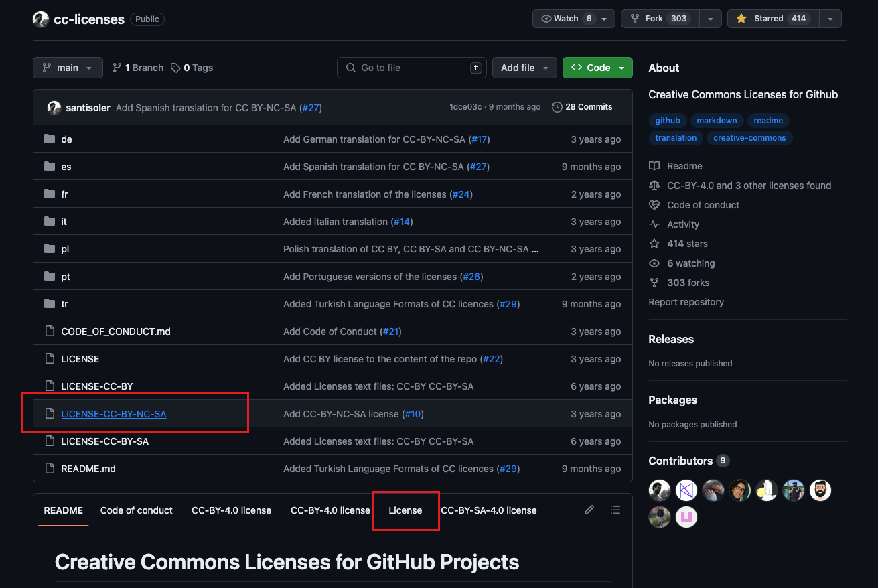Click the first contributor avatar

click(660, 490)
